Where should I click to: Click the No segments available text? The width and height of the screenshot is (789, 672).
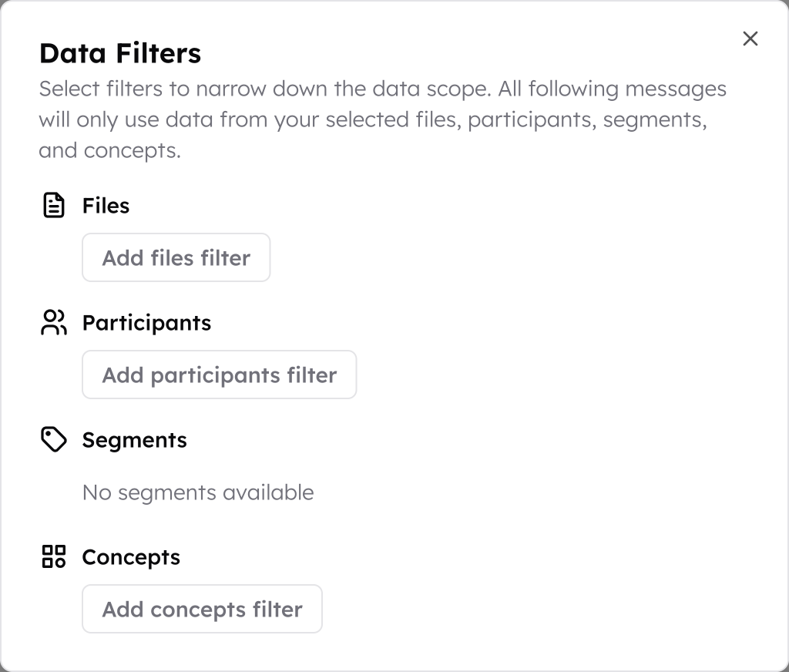click(198, 492)
